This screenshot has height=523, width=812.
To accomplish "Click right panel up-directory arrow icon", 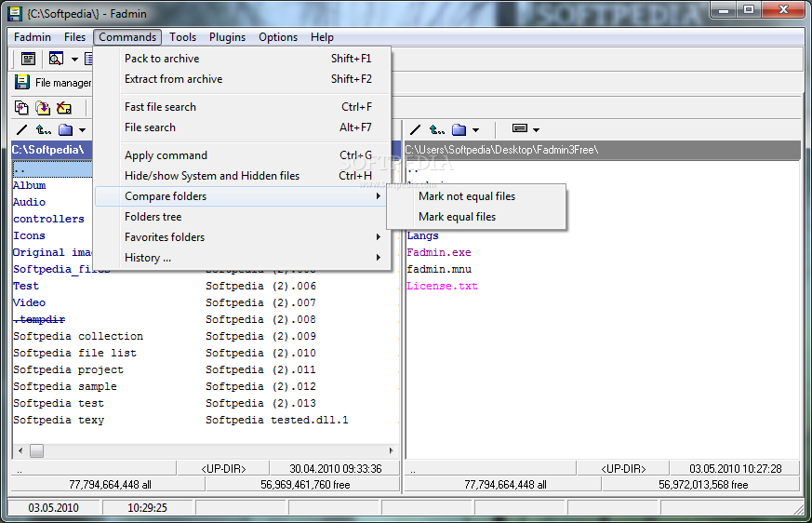I will (437, 129).
